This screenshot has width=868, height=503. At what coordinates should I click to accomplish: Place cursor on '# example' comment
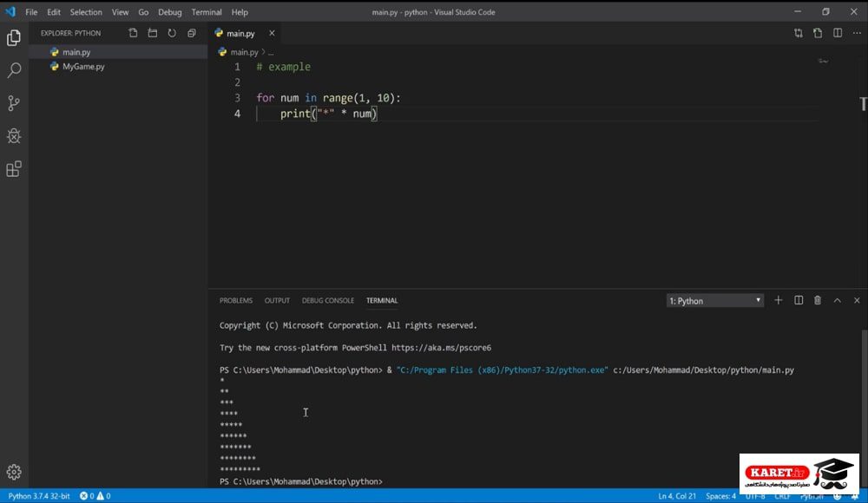coord(284,67)
